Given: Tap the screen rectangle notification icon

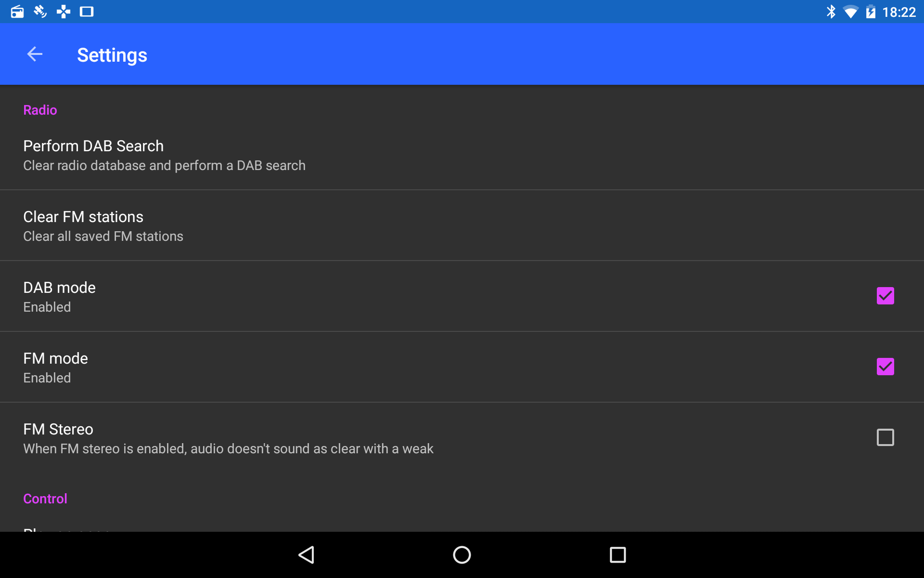Looking at the screenshot, I should (87, 12).
